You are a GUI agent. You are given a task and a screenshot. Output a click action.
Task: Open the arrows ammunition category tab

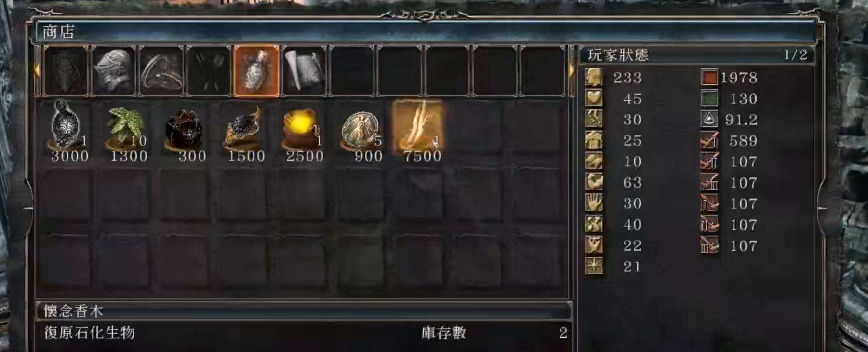[209, 71]
